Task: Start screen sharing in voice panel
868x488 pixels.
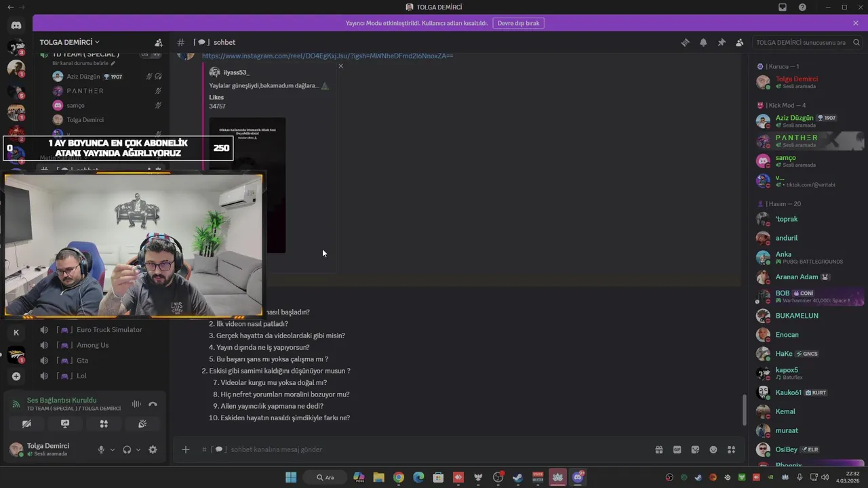Action: (x=65, y=424)
